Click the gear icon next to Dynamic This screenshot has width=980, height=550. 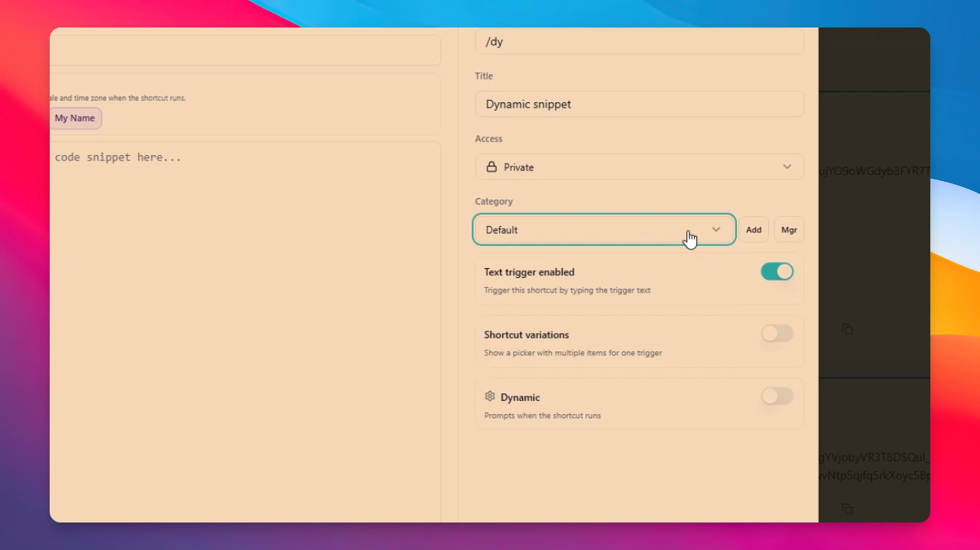[490, 396]
